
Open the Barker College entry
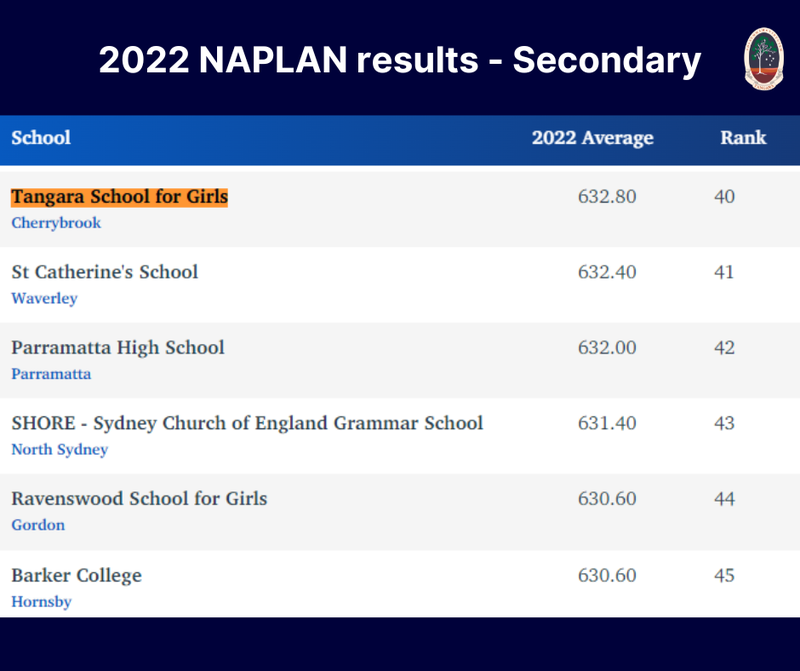point(76,575)
